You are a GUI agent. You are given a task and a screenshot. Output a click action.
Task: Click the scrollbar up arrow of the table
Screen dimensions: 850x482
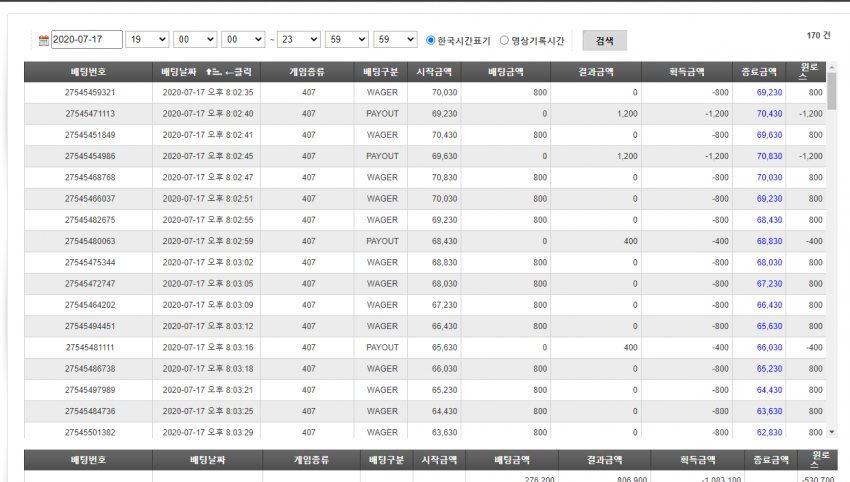click(832, 66)
